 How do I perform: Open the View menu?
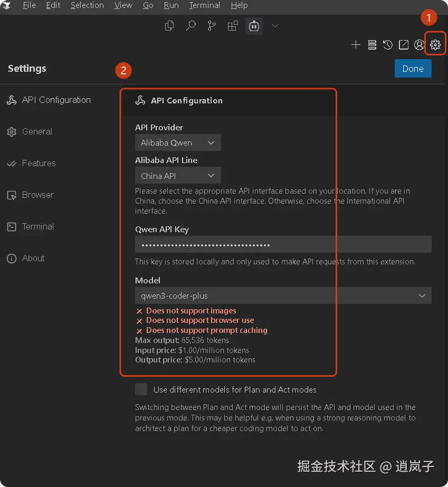pos(123,5)
